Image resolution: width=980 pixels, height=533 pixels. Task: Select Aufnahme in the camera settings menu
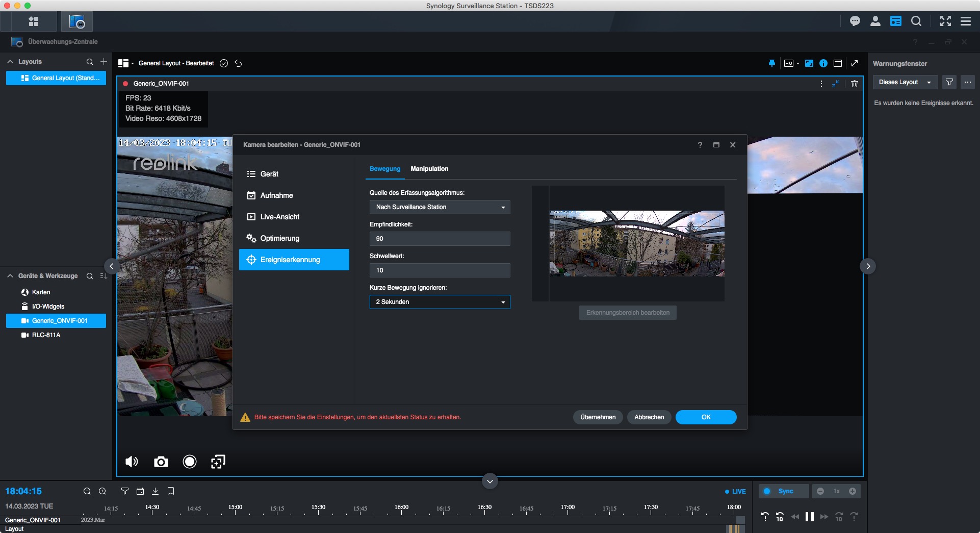click(x=276, y=195)
